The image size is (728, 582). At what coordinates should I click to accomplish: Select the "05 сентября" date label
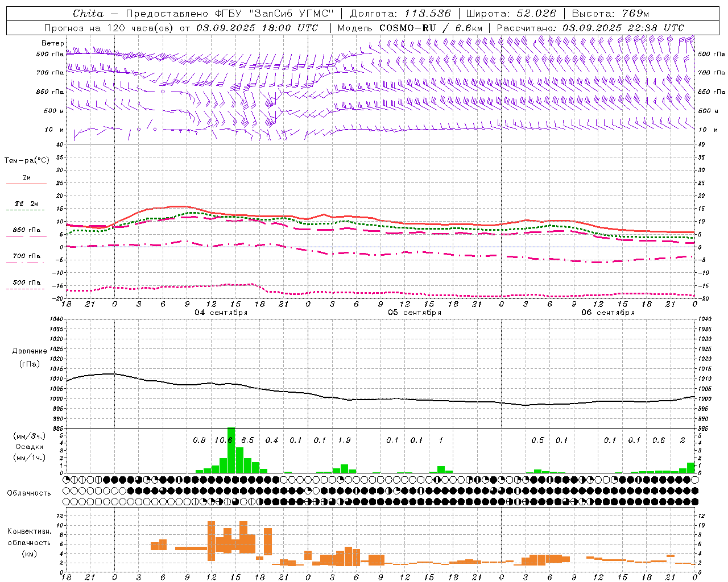tap(415, 313)
